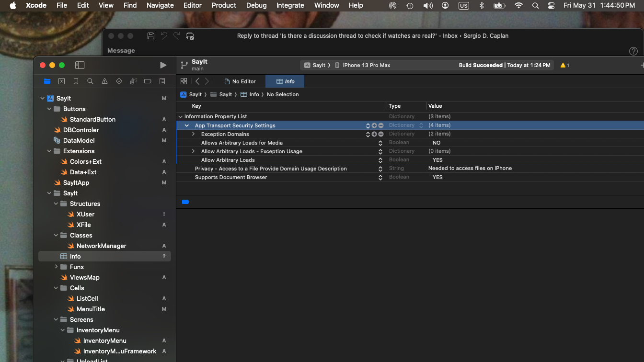Screen dimensions: 644x362
Task: Remove the App Transport Security Settings row
Action: click(381, 125)
